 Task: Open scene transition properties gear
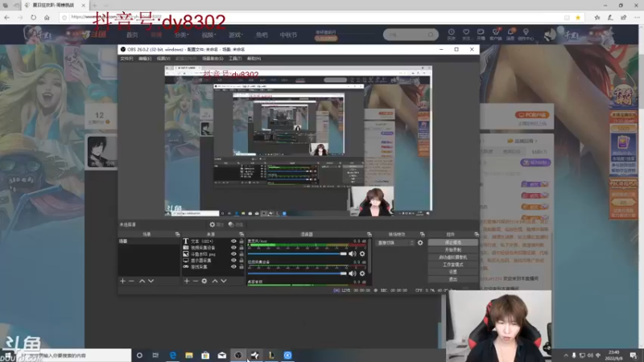420,243
